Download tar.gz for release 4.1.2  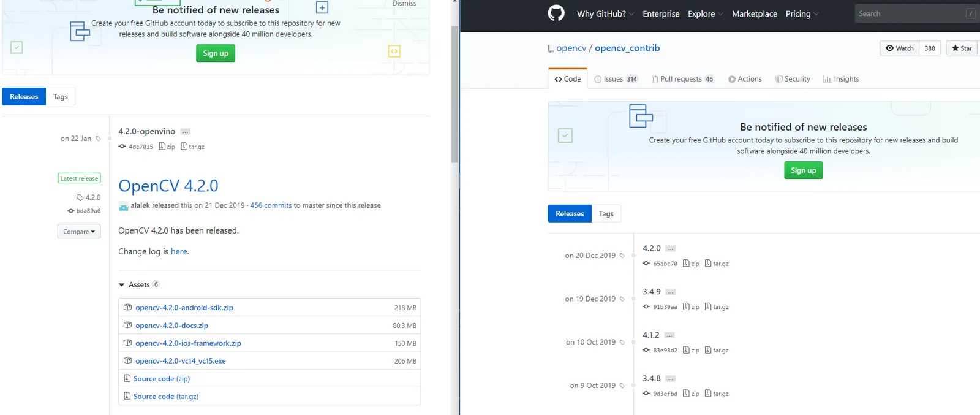tap(717, 351)
